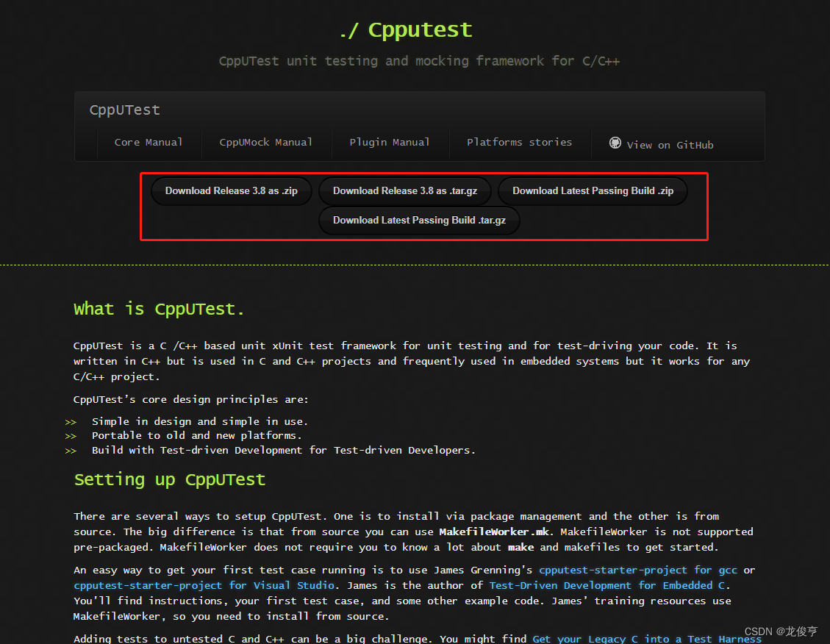The image size is (830, 644).
Task: Click the 'Setting up CppUTest' heading
Action: click(169, 479)
